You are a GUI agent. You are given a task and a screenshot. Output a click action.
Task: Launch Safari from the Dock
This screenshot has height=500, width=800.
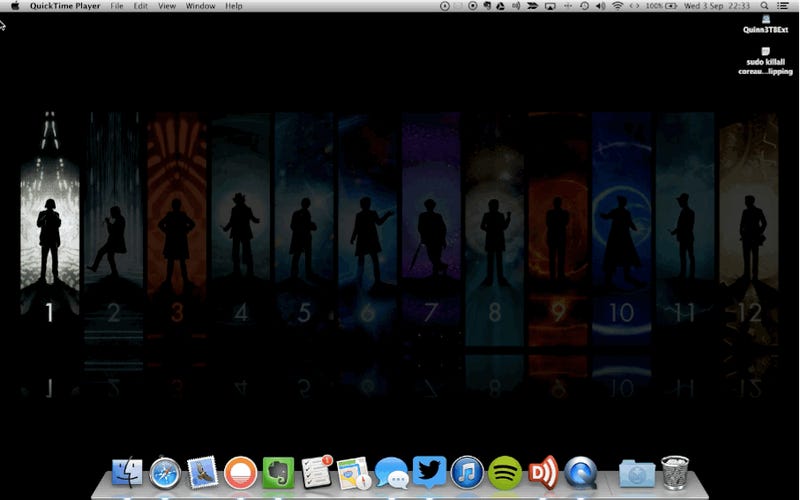pos(165,473)
